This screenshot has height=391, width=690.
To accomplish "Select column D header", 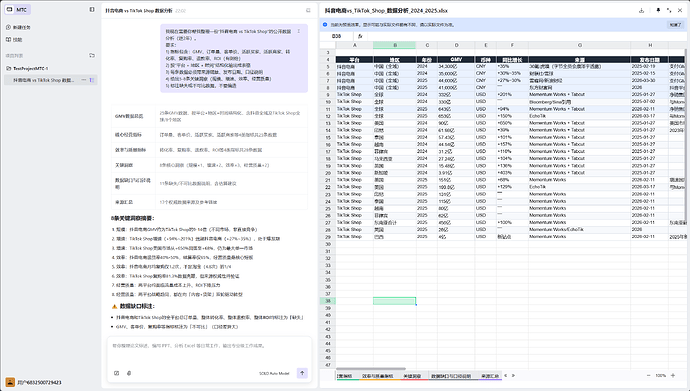I will [456, 45].
